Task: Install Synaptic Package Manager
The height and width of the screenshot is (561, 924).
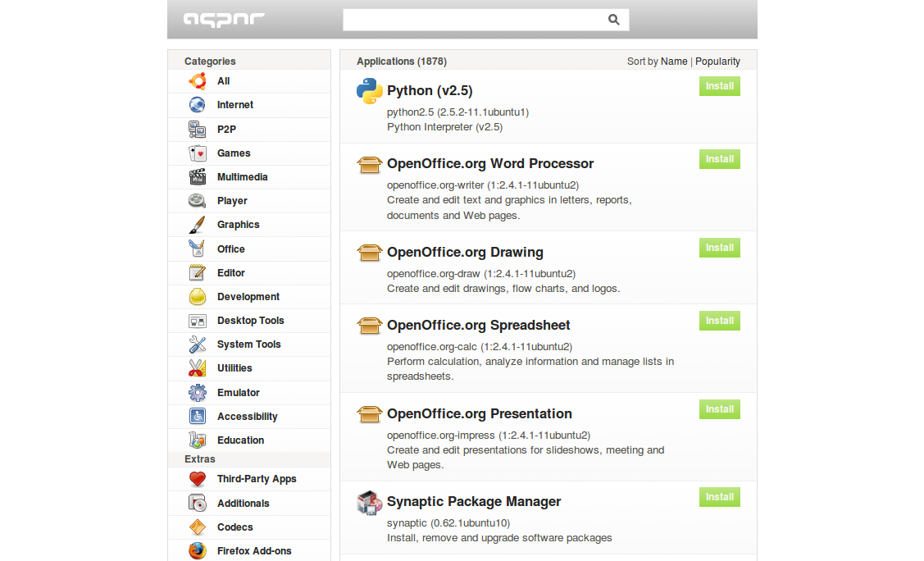Action: click(720, 497)
